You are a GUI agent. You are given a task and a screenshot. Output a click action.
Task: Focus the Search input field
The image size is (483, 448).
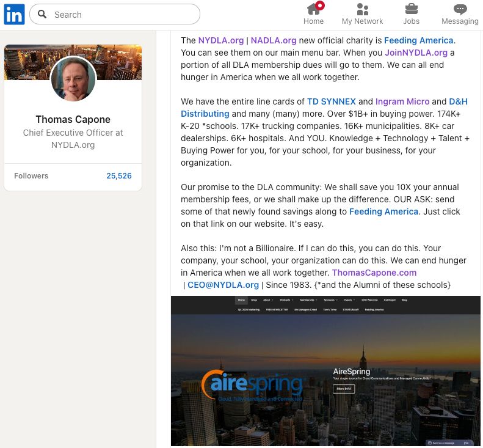115,14
